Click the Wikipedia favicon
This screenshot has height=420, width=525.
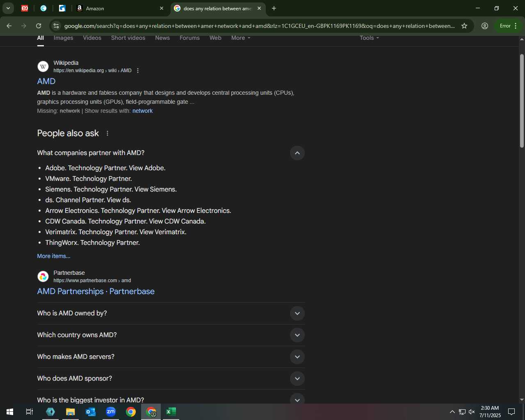(43, 66)
